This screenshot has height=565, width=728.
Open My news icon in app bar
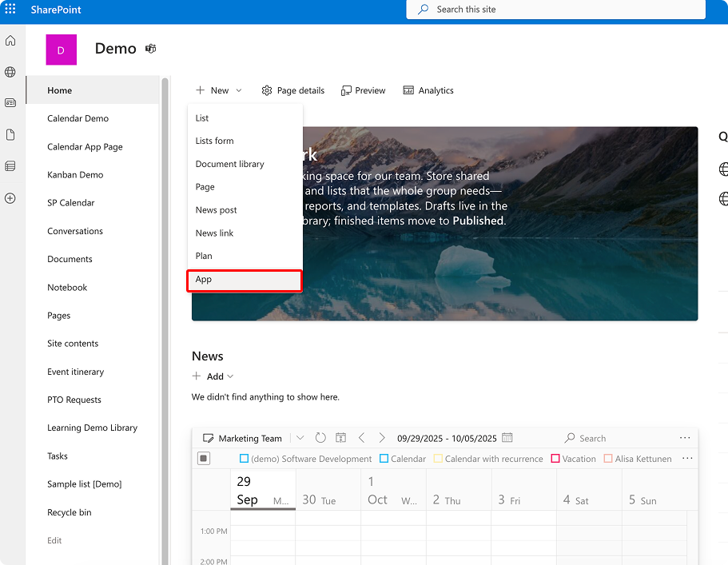point(10,103)
